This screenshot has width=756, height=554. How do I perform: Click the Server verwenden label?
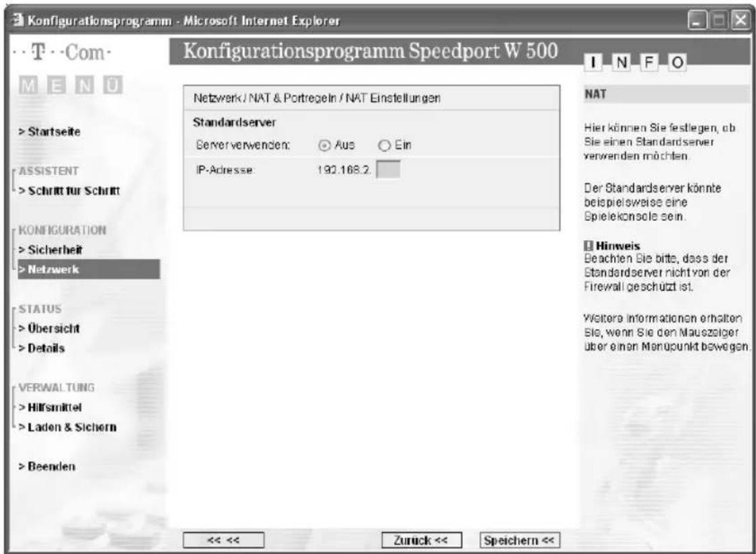[x=243, y=145]
